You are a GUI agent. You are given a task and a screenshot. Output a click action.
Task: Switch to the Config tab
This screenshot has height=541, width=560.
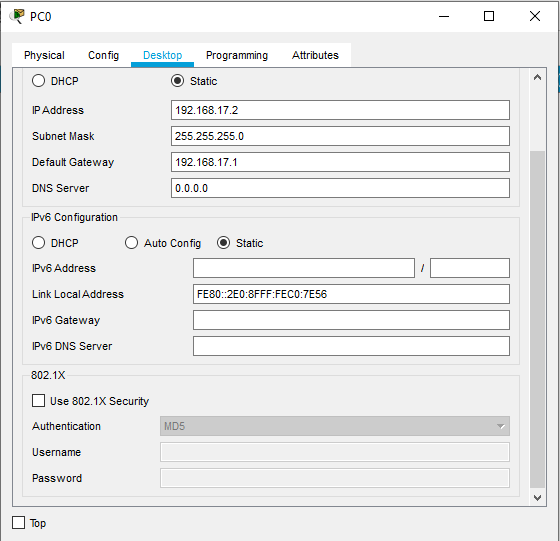[x=103, y=55]
